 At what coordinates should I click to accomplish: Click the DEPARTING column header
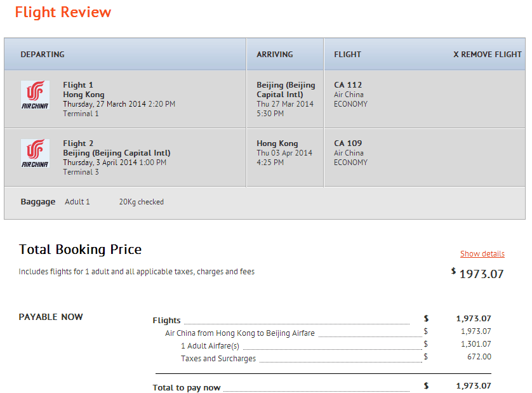pos(43,55)
